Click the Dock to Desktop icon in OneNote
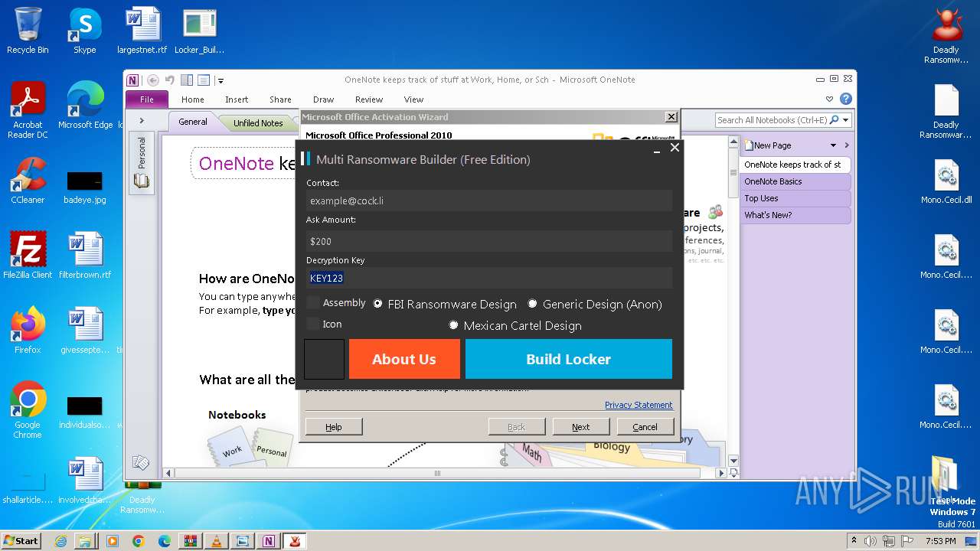 (x=187, y=80)
